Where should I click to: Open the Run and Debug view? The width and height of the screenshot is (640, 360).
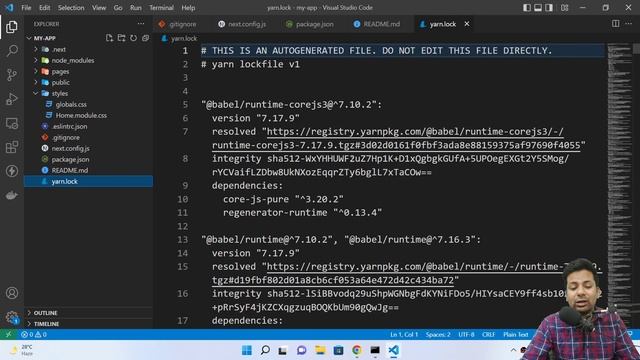click(12, 99)
